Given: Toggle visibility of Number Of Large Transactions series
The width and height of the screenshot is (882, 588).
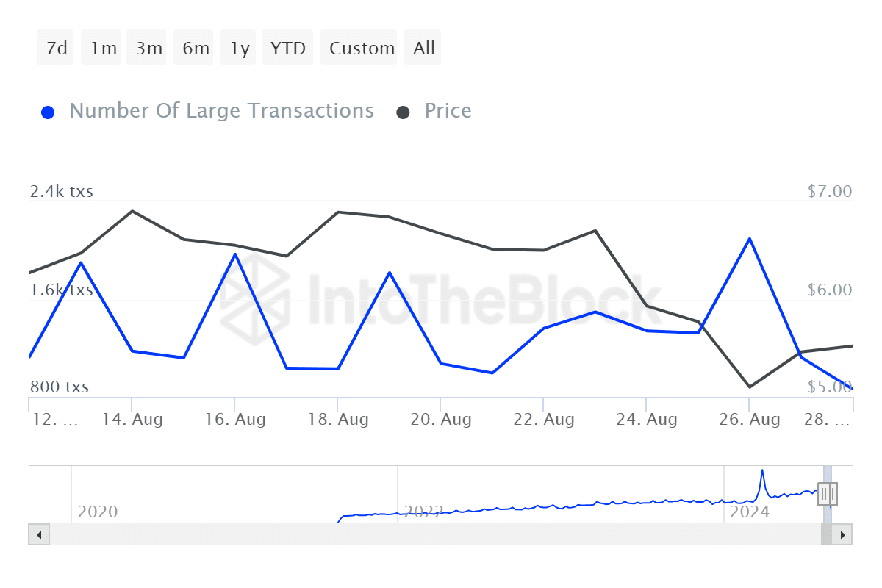Looking at the screenshot, I should [x=220, y=110].
